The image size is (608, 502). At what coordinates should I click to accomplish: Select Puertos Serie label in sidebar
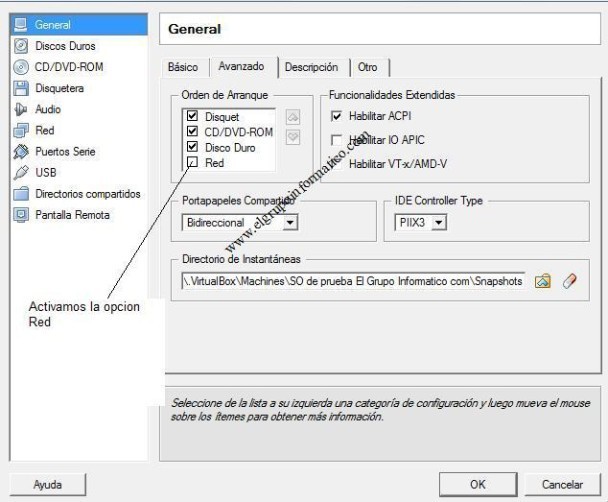[65, 152]
